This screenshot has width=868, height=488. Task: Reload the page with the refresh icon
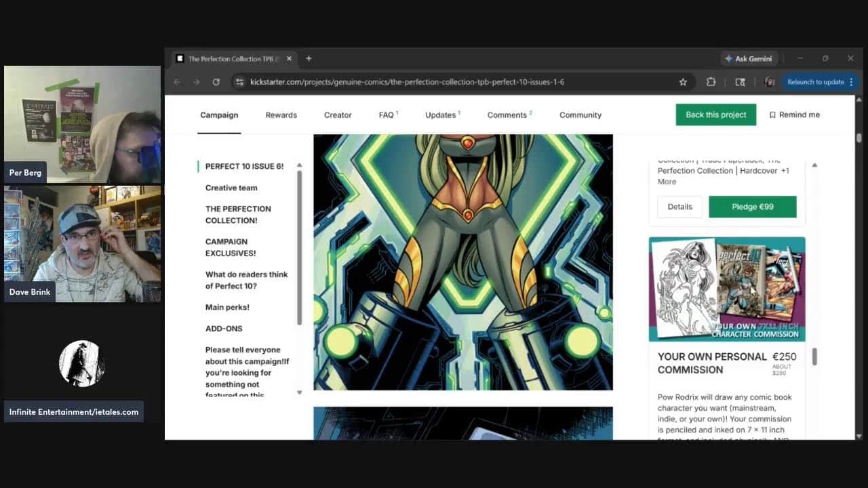coord(216,82)
